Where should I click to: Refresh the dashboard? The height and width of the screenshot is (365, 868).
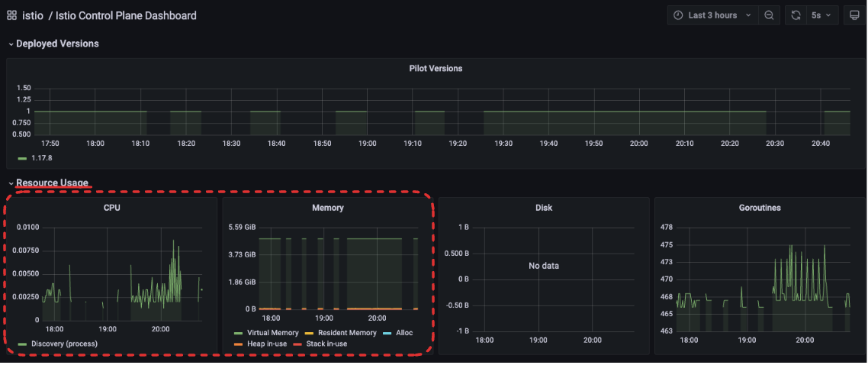pyautogui.click(x=796, y=15)
